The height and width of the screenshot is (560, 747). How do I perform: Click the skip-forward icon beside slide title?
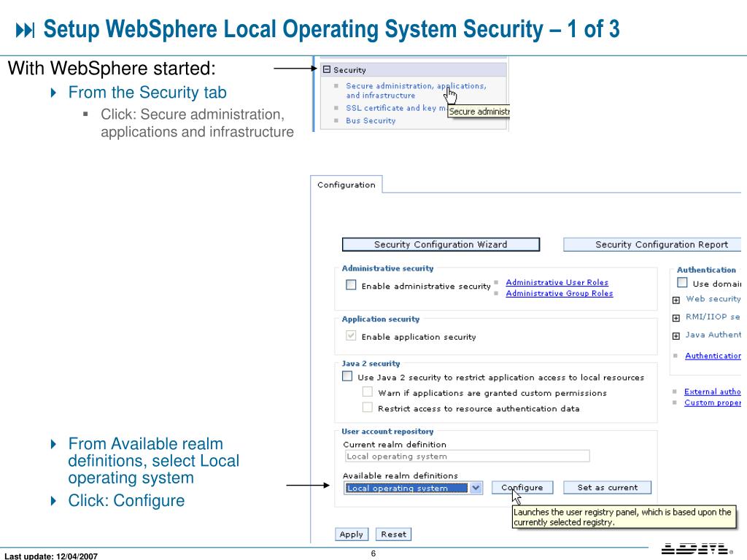click(x=26, y=31)
